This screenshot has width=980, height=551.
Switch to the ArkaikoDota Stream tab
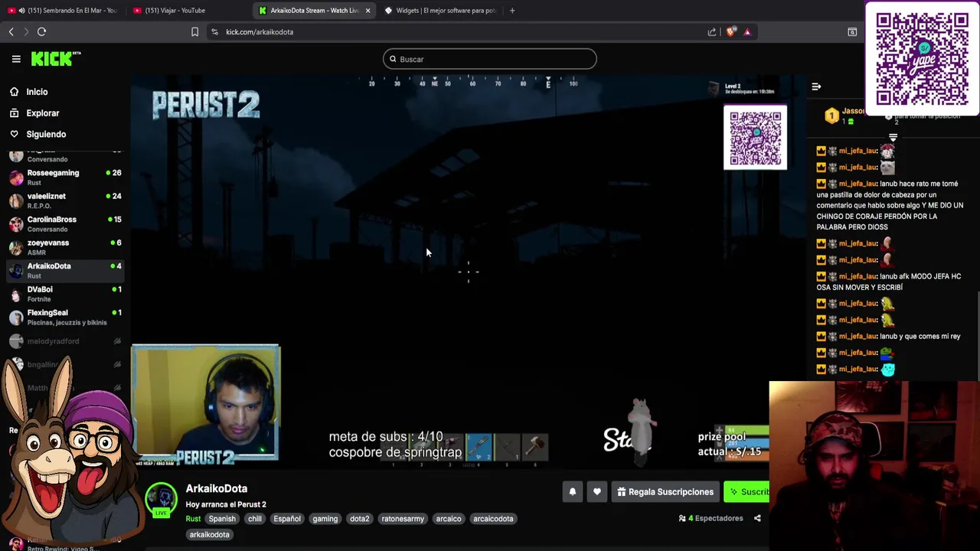point(314,11)
